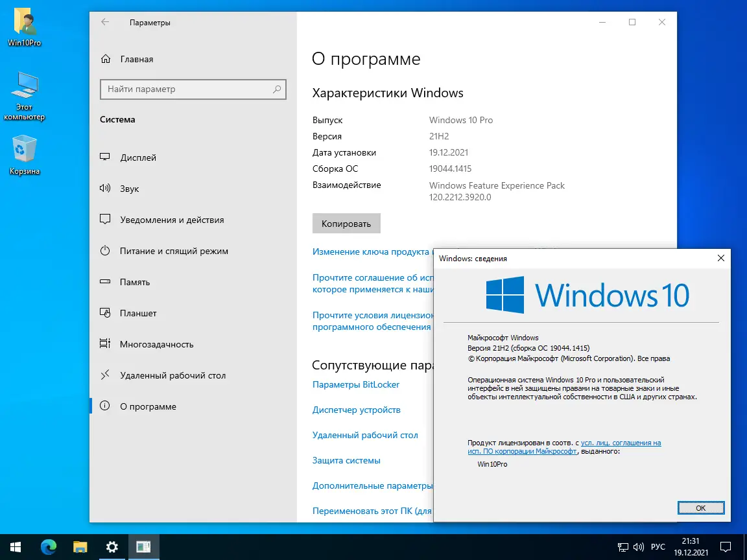747x560 pixels.
Task: Click the Windows Feature Experience Pack text
Action: point(497,186)
